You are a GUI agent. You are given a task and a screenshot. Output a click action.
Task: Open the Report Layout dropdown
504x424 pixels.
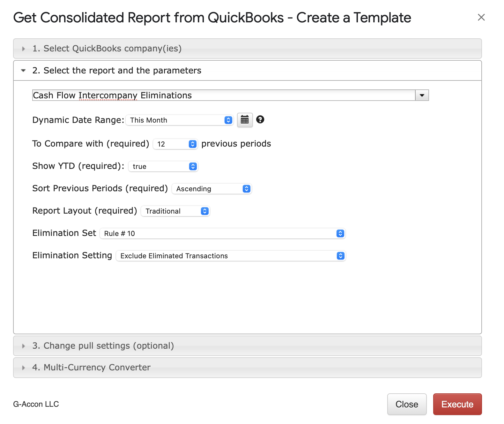click(x=175, y=211)
